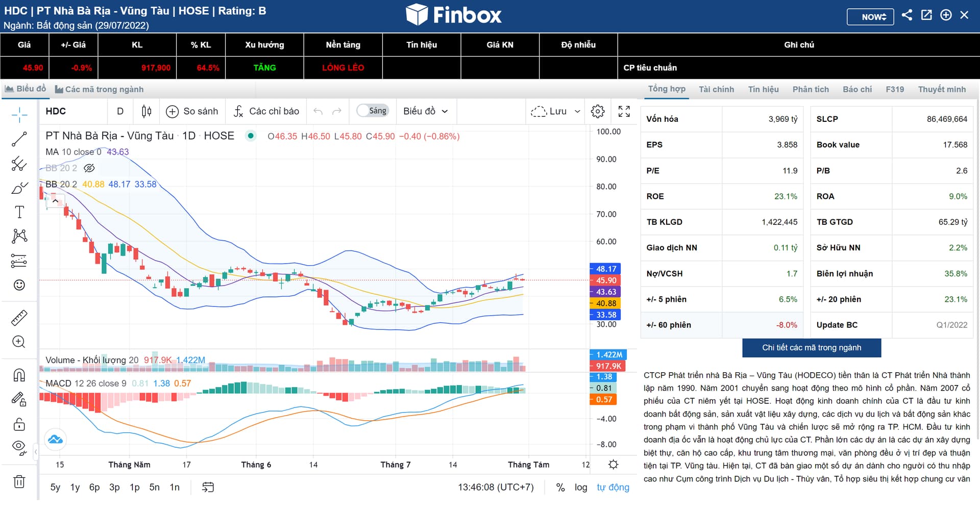980x513 pixels.
Task: Open the F319 tab
Action: (895, 89)
